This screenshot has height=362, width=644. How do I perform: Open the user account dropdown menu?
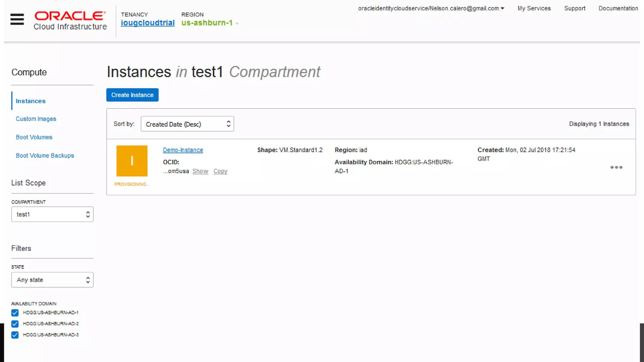point(431,8)
